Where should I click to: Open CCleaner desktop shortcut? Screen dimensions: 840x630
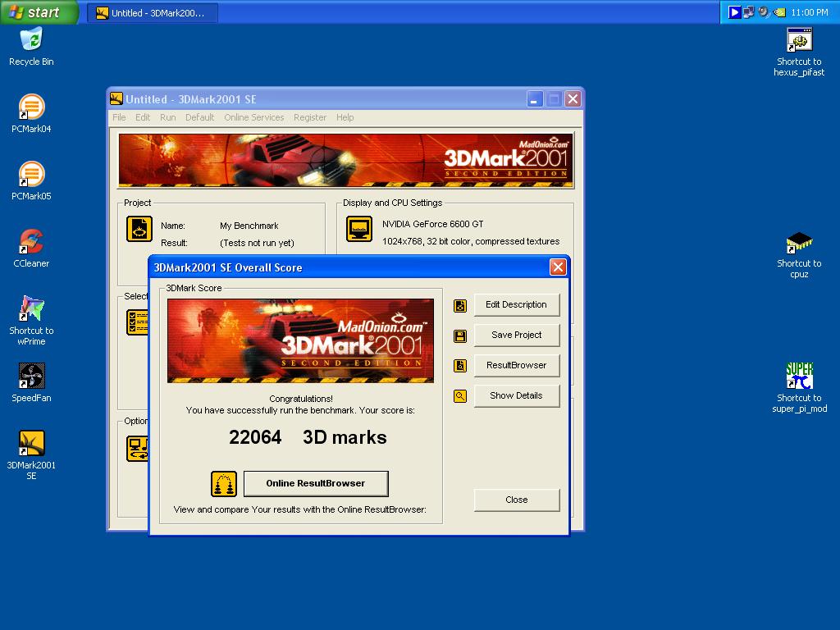(x=31, y=249)
